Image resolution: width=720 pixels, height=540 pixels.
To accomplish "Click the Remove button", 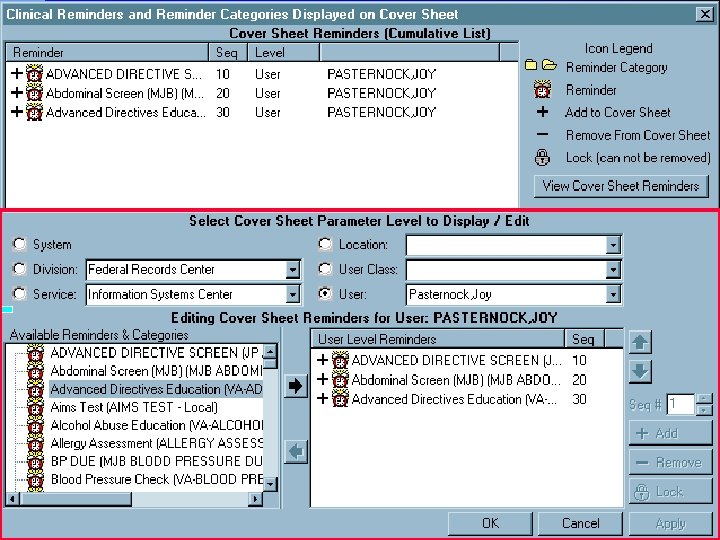I will pyautogui.click(x=670, y=462).
